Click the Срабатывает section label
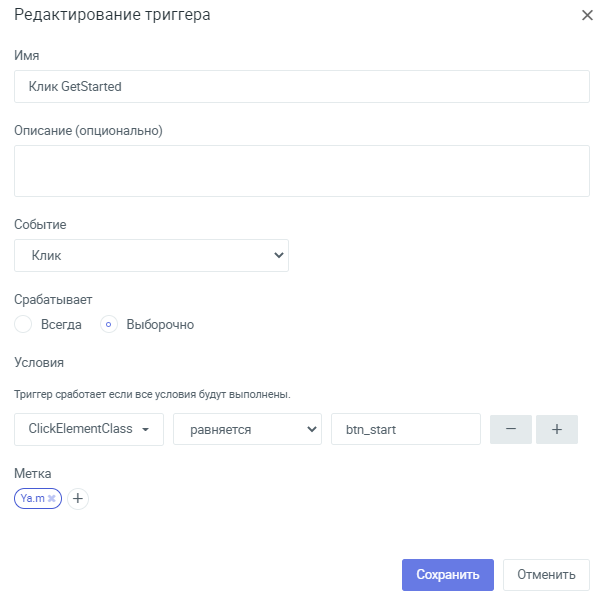The height and width of the screenshot is (605, 604). click(x=53, y=300)
